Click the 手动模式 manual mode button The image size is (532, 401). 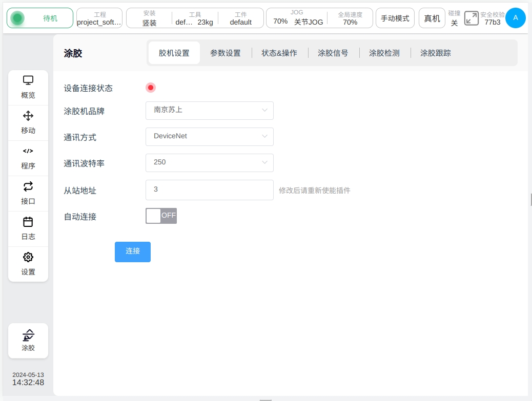click(395, 18)
